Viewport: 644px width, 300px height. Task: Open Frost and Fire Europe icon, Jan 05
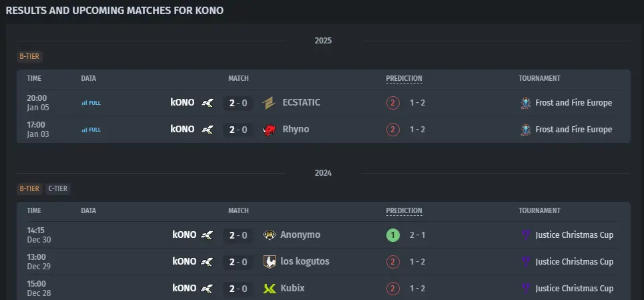tap(526, 103)
